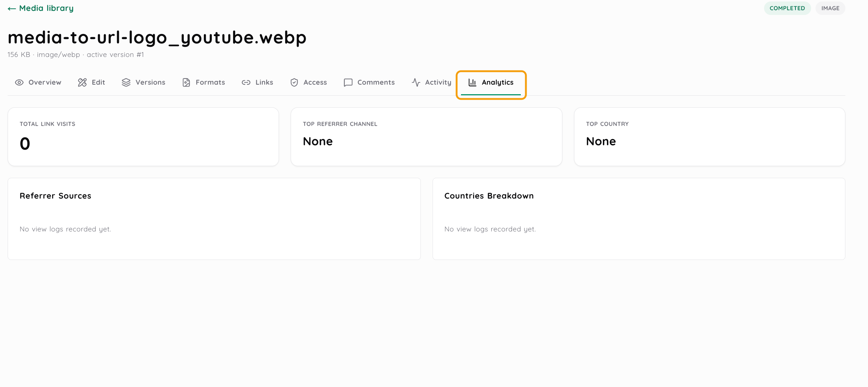Image resolution: width=868 pixels, height=387 pixels.
Task: Click the top country None value
Action: (601, 141)
